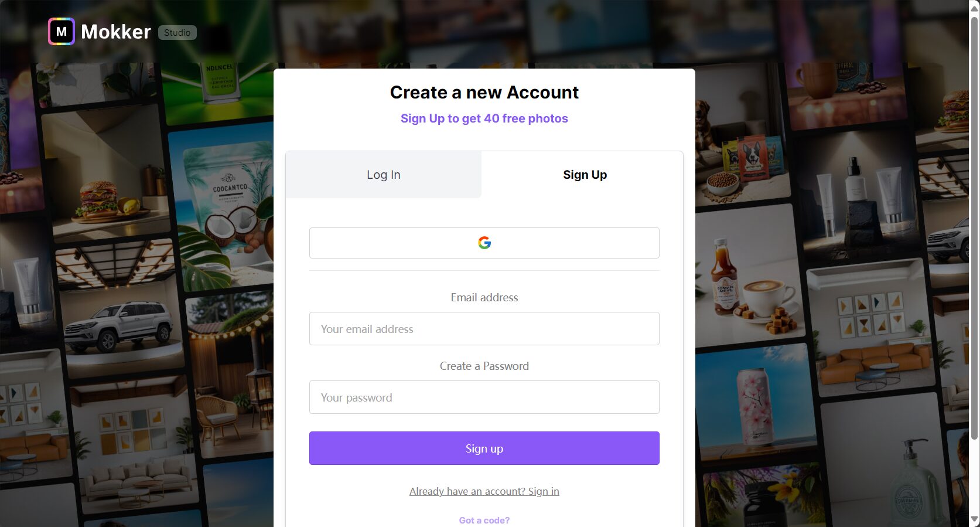Click the scrollbar down arrow
Viewport: 980px width, 527px height.
point(975,519)
